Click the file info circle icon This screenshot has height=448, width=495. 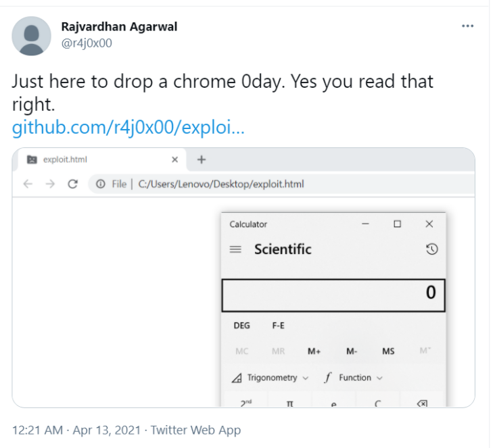pos(100,184)
